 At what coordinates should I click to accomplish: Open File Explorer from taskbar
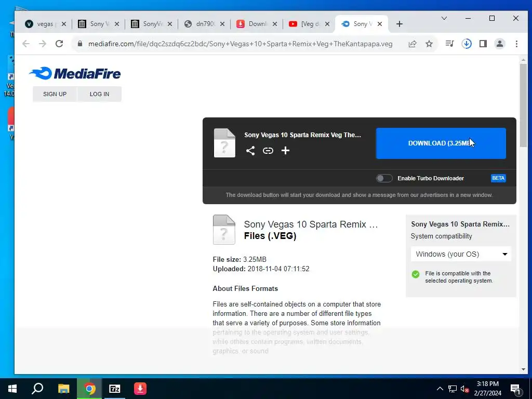pyautogui.click(x=63, y=389)
